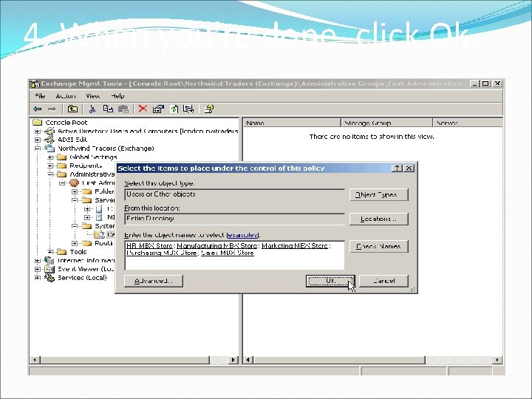Open the View menu

92,96
